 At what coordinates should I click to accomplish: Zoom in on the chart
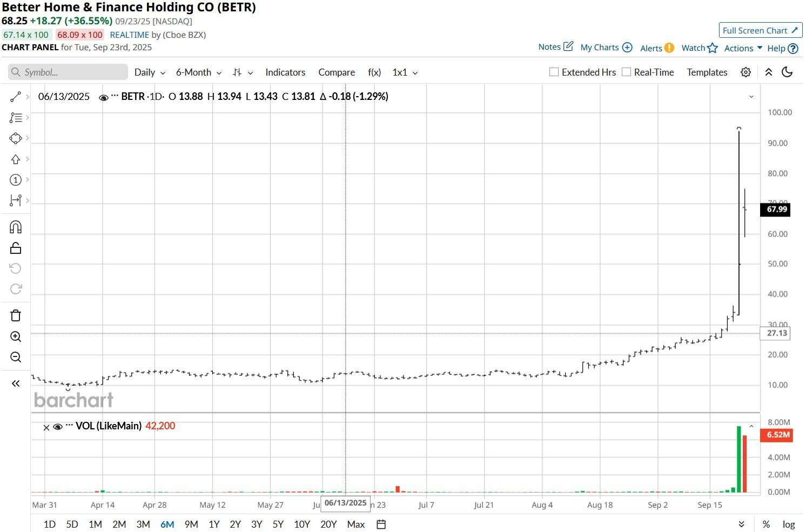coord(16,336)
